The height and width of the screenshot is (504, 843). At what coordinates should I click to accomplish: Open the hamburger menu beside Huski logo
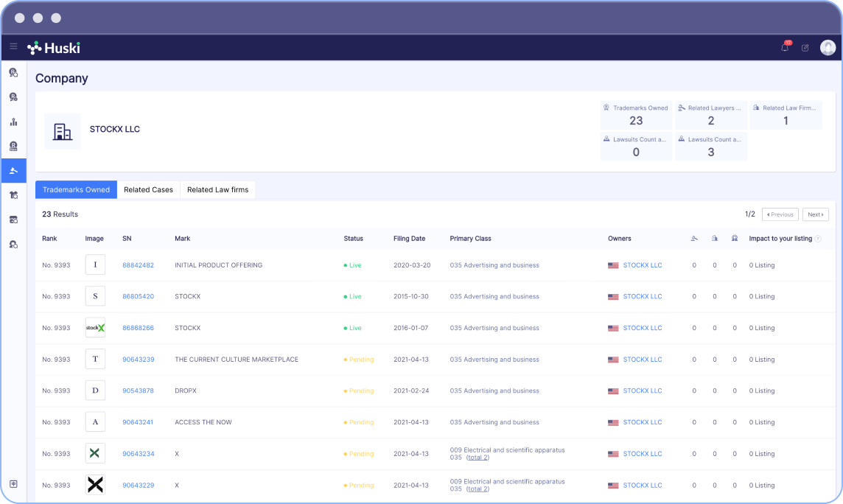(13, 47)
